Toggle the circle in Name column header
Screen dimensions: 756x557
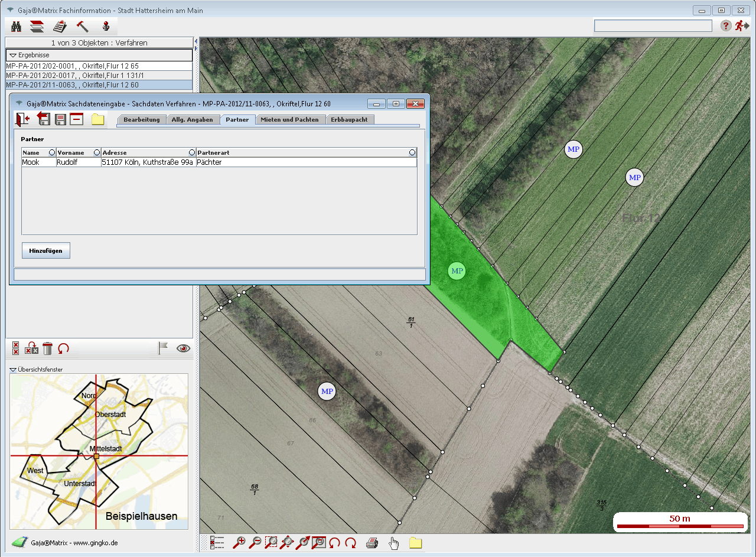click(52, 152)
